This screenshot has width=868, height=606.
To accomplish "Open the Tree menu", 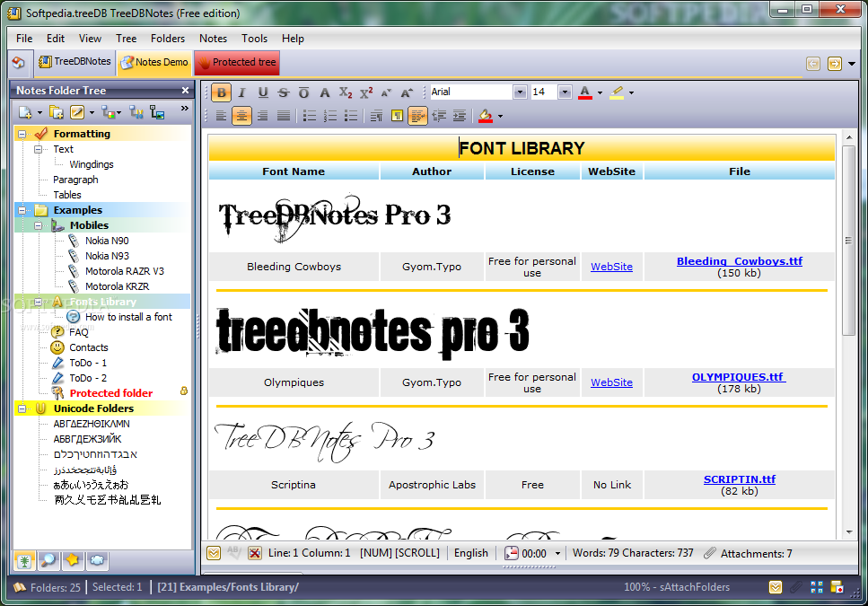I will [x=127, y=39].
